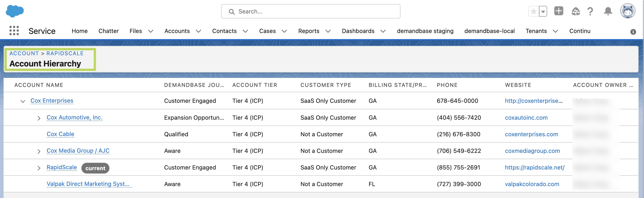Collapse the Cox Enterprises hierarchy row
Screen dimensions: 644x198
[x=23, y=101]
